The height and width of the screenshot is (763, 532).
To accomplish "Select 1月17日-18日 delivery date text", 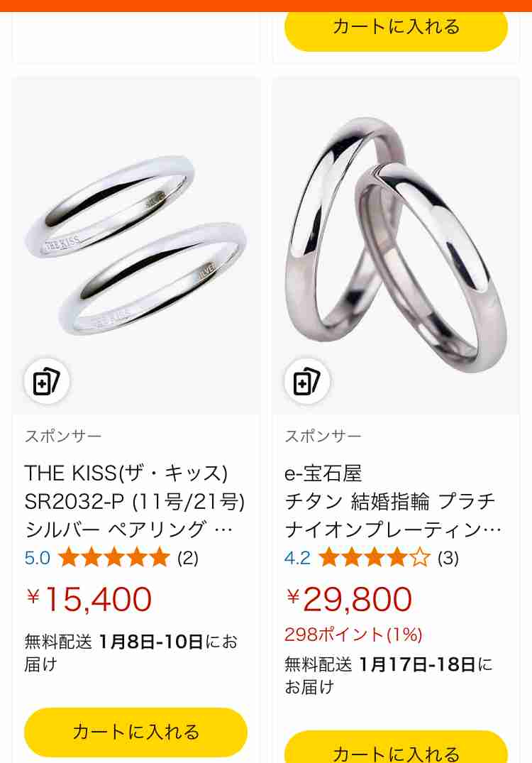I will [417, 664].
